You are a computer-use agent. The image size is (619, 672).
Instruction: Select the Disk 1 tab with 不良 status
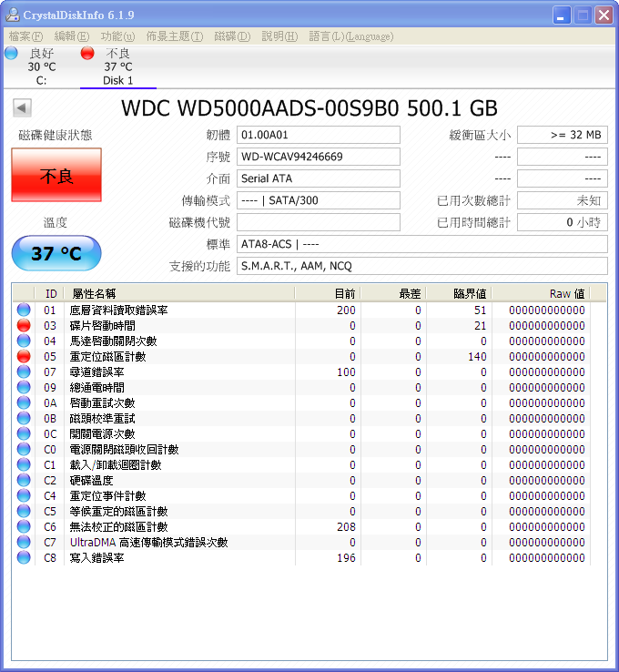click(x=117, y=66)
